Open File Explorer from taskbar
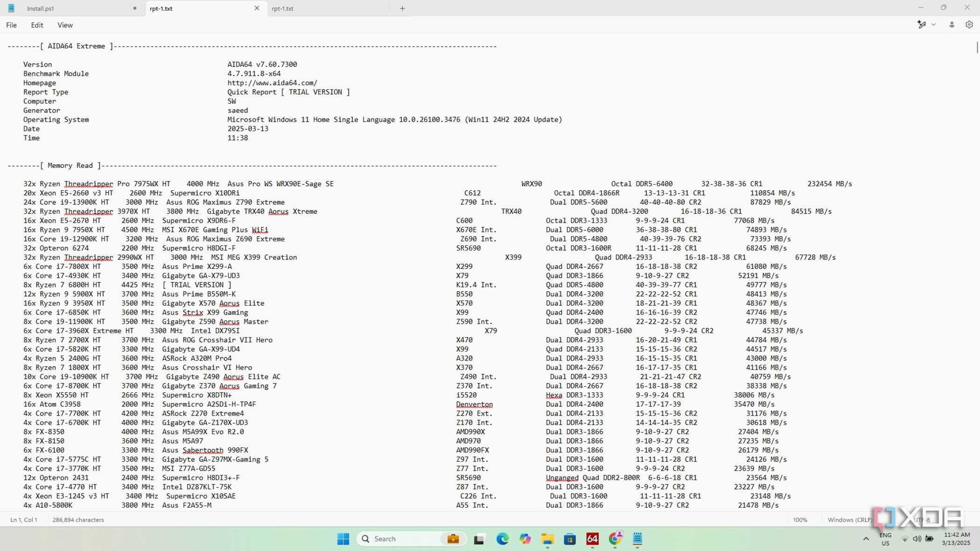The width and height of the screenshot is (980, 551). (x=547, y=539)
